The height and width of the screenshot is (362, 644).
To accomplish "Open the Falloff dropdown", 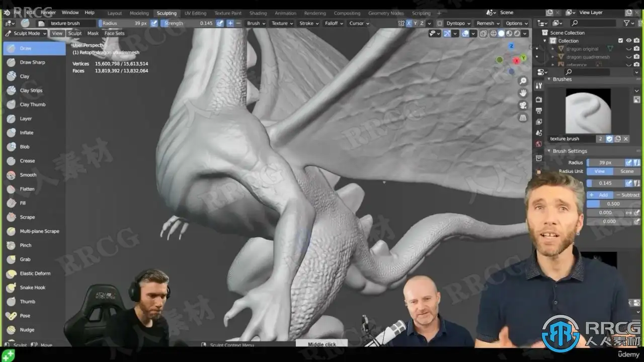I will (334, 23).
